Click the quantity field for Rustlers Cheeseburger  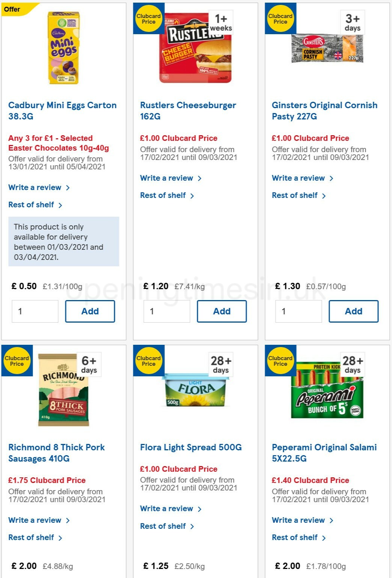167,311
